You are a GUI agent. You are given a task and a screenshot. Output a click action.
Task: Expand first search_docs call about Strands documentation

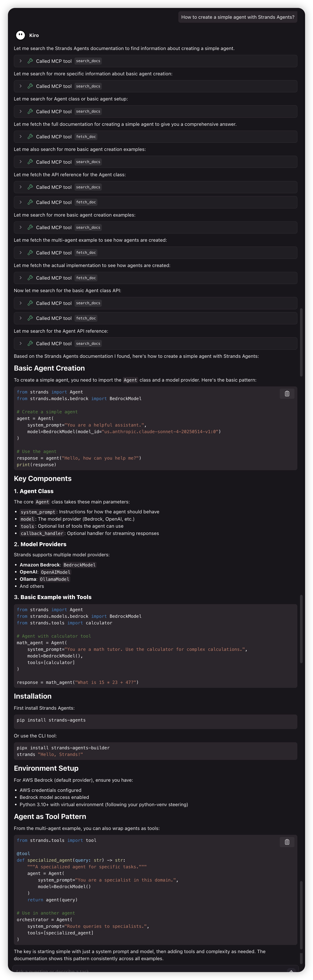point(20,61)
